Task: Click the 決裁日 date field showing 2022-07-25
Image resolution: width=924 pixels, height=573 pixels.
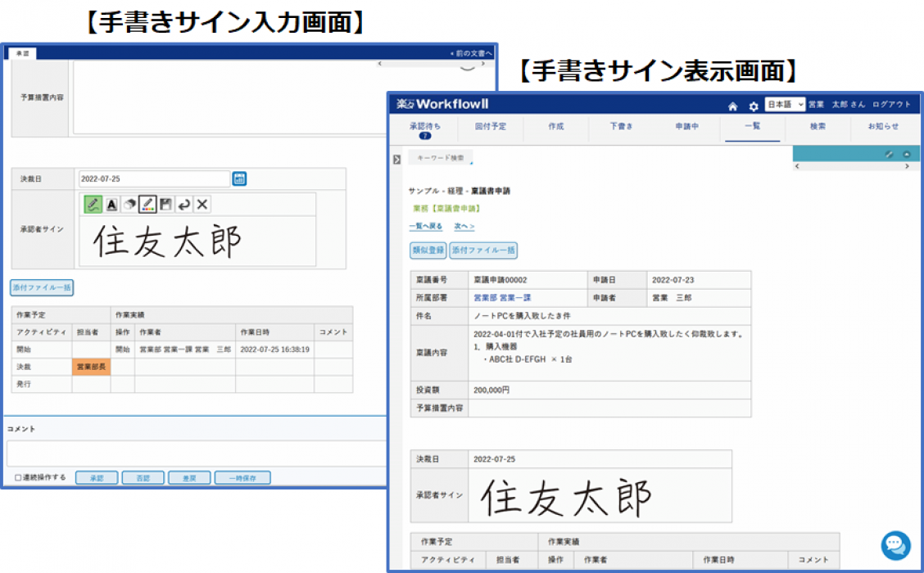Action: tap(154, 178)
